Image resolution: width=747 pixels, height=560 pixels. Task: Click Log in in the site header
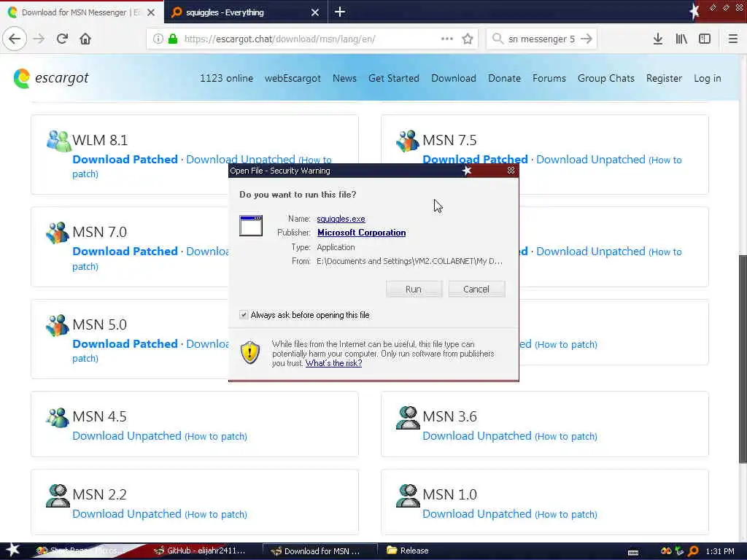click(x=708, y=78)
